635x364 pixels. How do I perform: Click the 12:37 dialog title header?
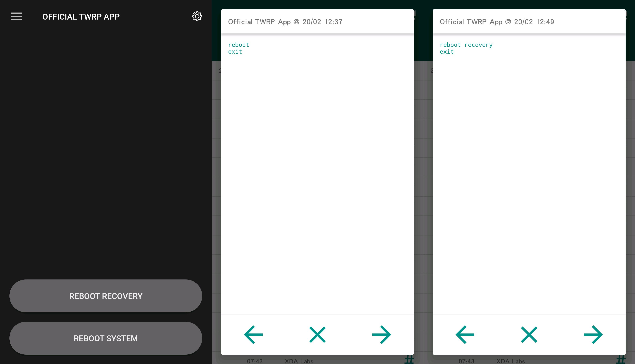[x=285, y=22]
